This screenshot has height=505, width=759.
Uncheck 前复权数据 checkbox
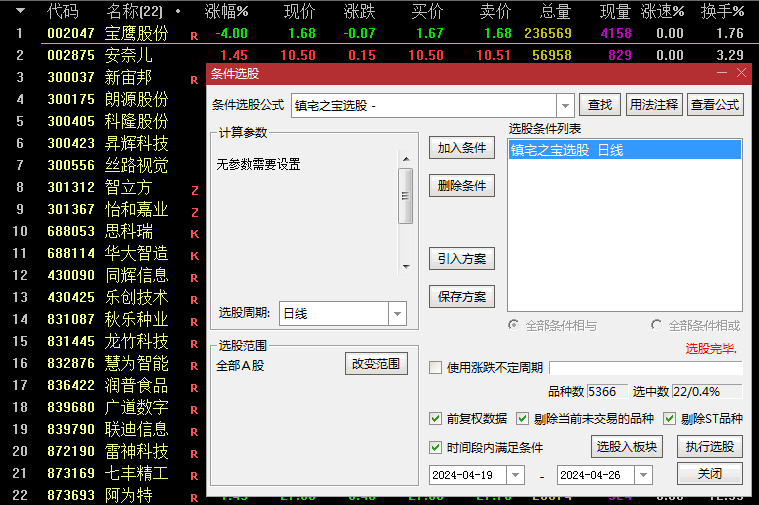point(435,418)
